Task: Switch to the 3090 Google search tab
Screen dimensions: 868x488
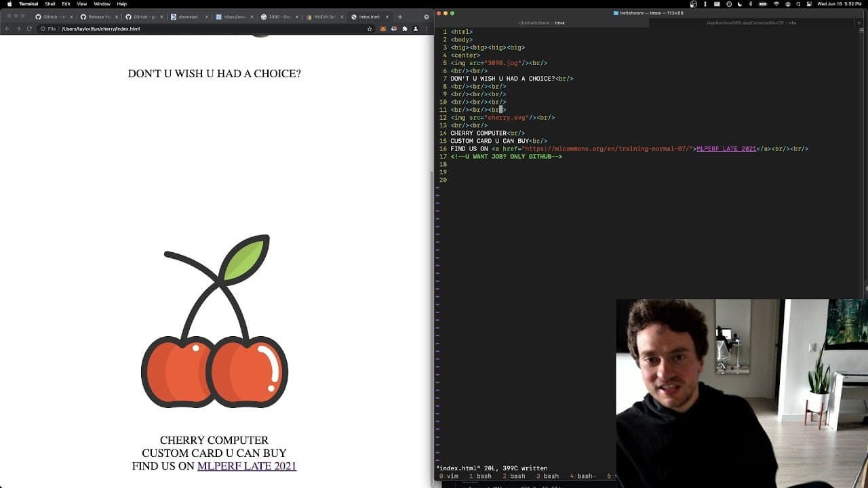Action: click(x=279, y=17)
